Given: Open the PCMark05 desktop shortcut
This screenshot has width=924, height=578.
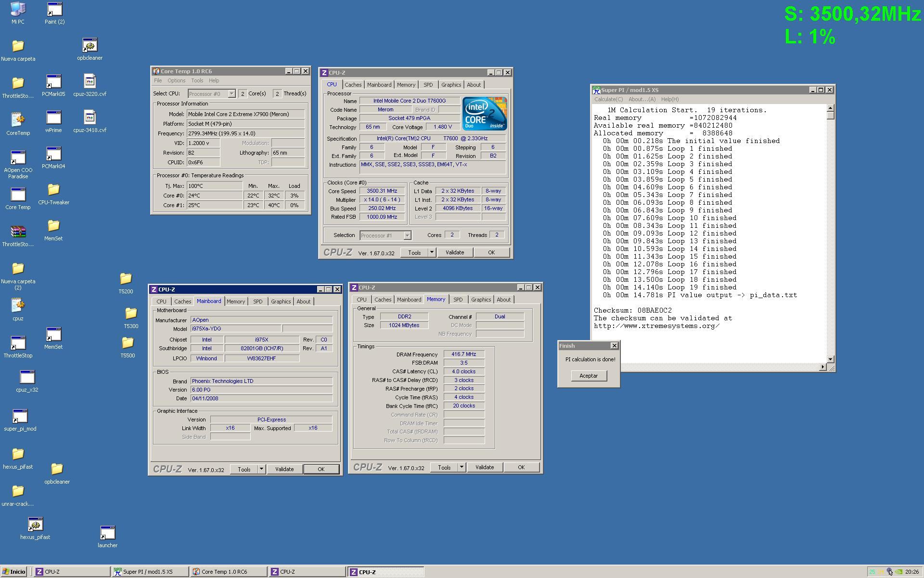Looking at the screenshot, I should (53, 82).
